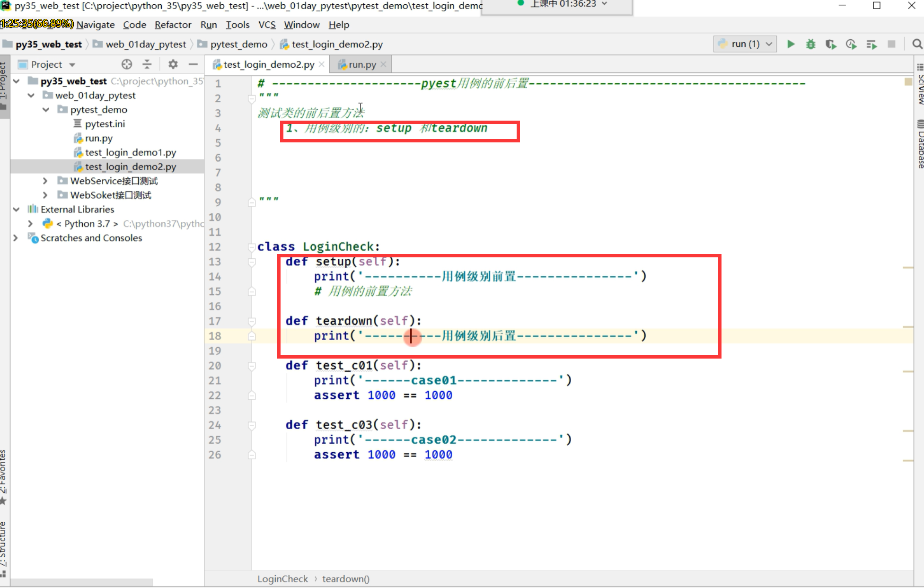Click the Project panel settings gear
This screenshot has width=924, height=588.
click(173, 64)
